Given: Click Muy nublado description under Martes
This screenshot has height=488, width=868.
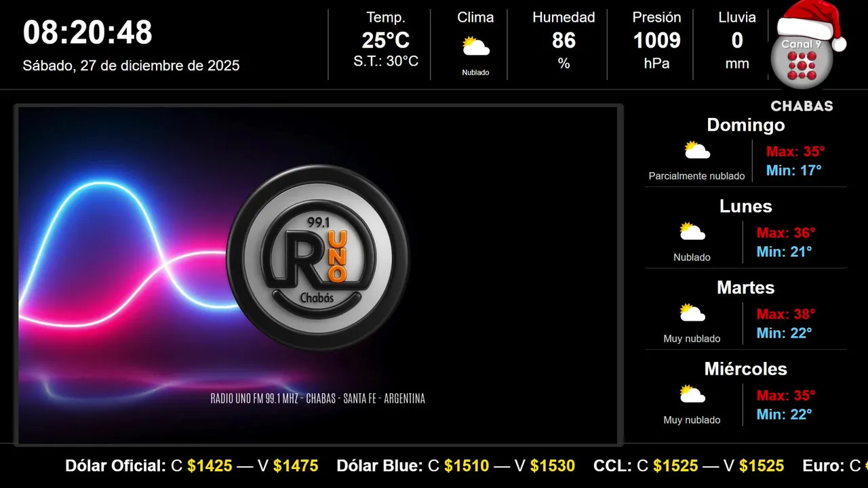Looking at the screenshot, I should pyautogui.click(x=692, y=339).
